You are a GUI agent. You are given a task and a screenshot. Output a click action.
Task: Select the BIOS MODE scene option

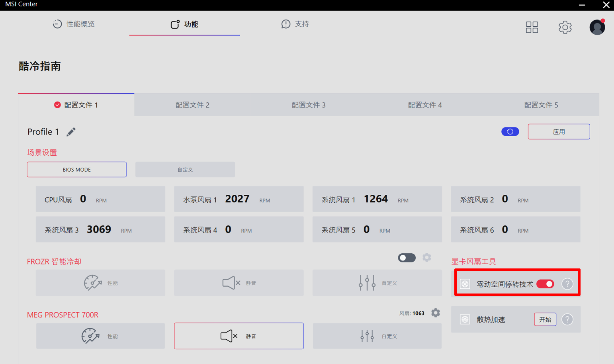click(77, 170)
